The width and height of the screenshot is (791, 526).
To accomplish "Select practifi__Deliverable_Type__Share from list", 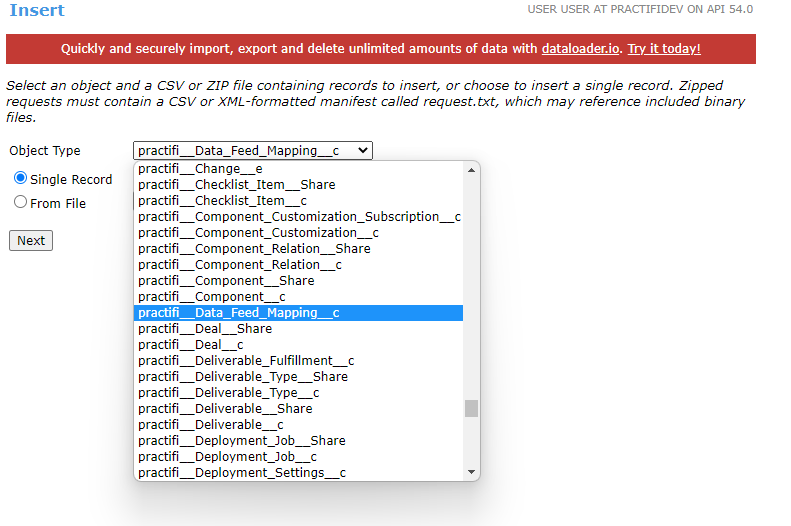I will pos(298,377).
